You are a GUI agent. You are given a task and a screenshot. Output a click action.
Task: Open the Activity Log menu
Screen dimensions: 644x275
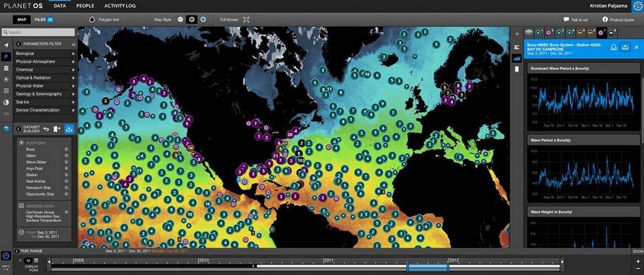pyautogui.click(x=120, y=6)
